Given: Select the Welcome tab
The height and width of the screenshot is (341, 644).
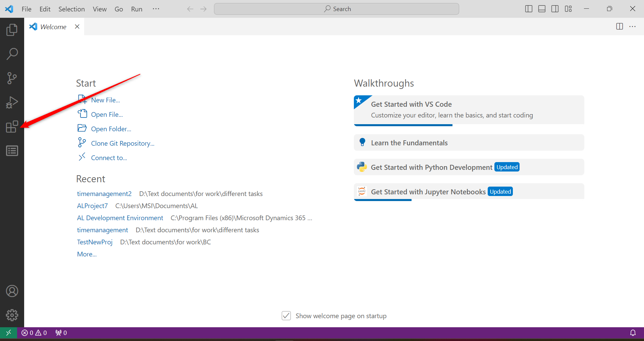Looking at the screenshot, I should point(53,27).
